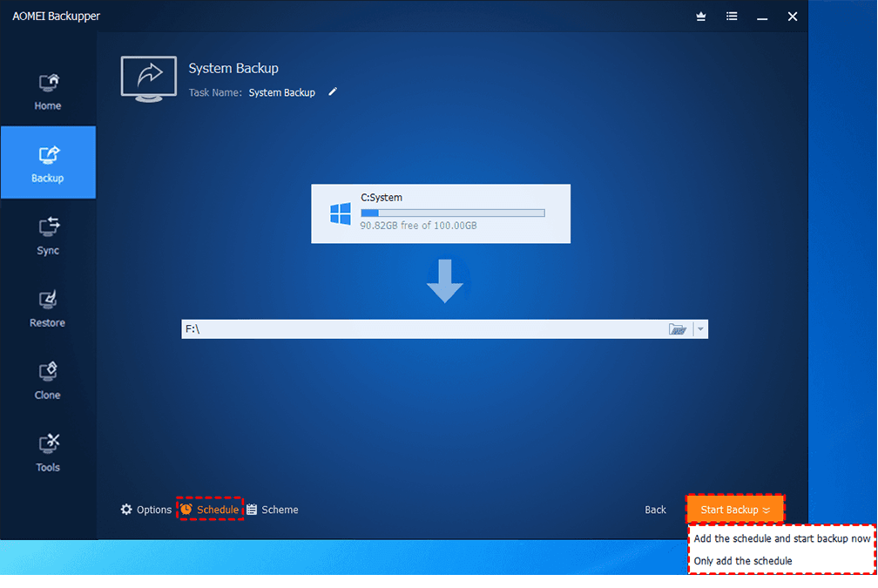Open the destination path dropdown arrow

point(699,328)
